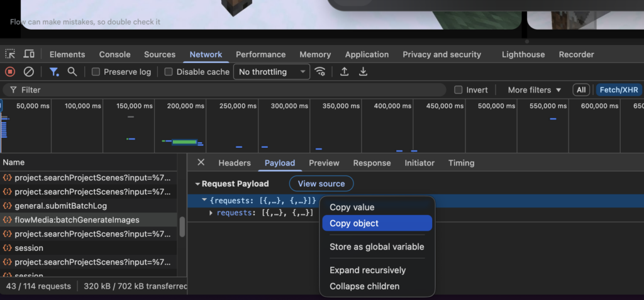Open network search with magnifier icon
Screen dimensions: 644x300
[x=72, y=72]
